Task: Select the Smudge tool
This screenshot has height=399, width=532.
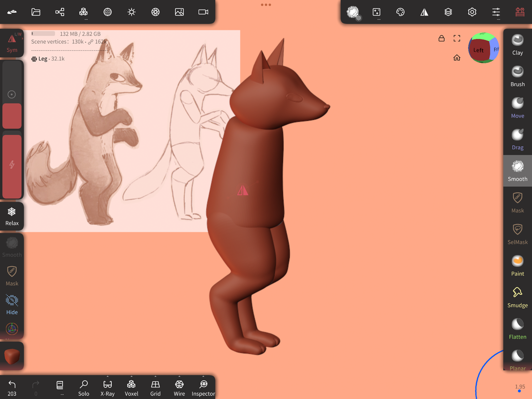Action: [518, 297]
